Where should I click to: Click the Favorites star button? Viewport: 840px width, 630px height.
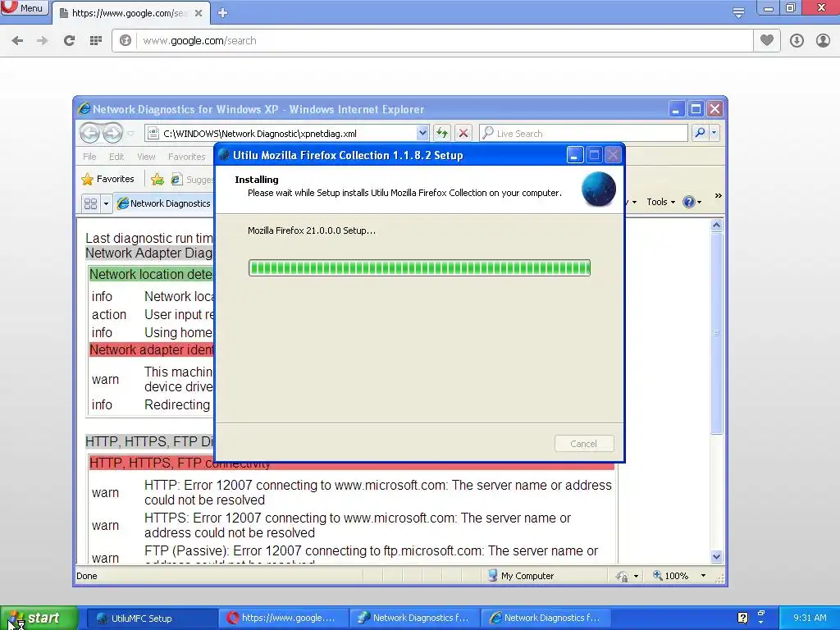tap(108, 179)
